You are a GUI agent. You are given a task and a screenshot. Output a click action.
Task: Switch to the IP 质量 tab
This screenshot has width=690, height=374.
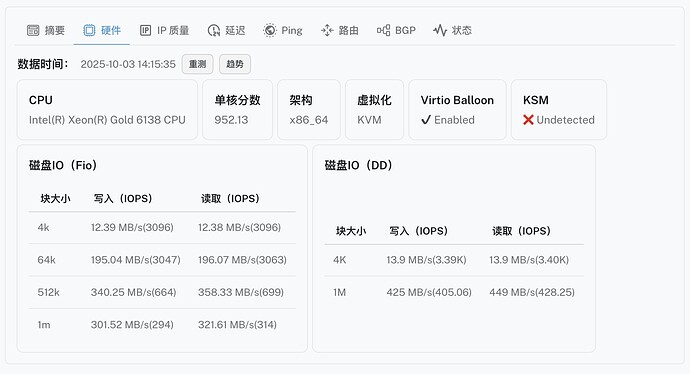[x=164, y=30]
